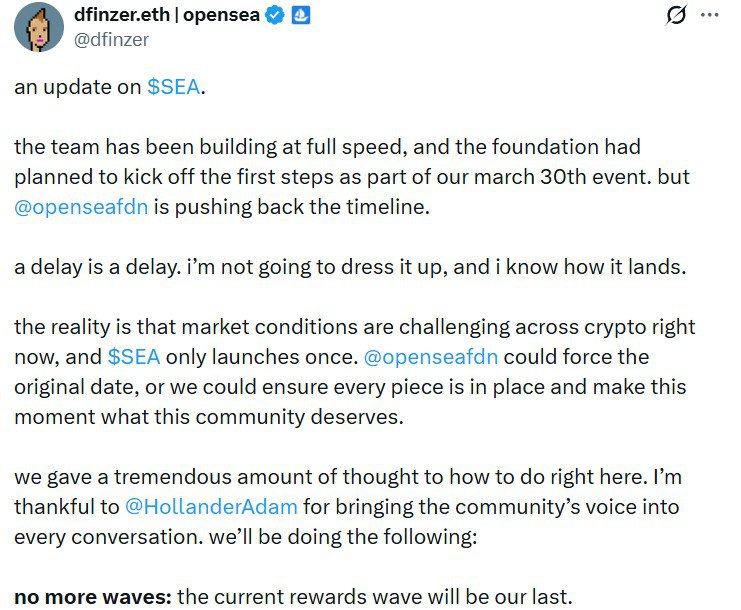Click the 'moment what this community deserves' line
741x610 pixels.
pyautogui.click(x=208, y=417)
